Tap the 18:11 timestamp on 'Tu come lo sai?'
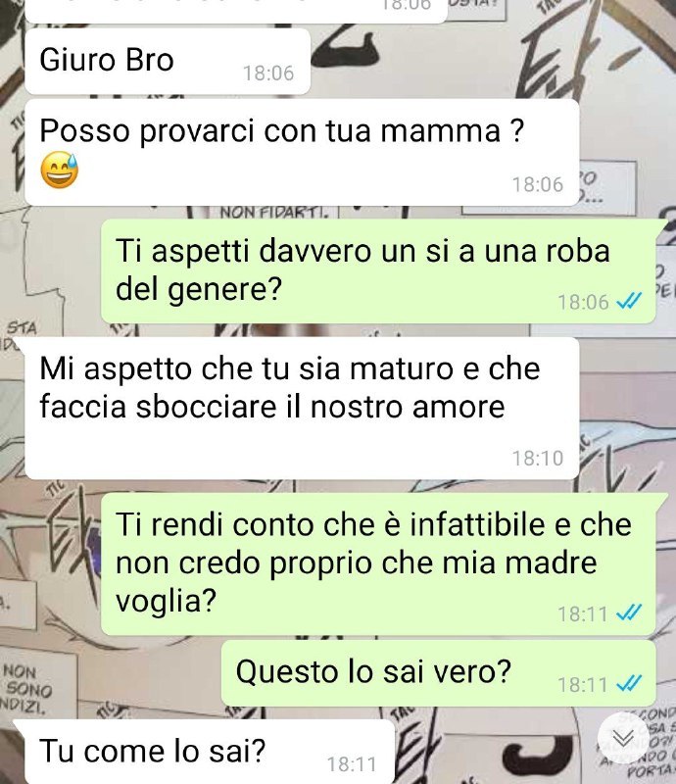The image size is (676, 784). [x=352, y=764]
